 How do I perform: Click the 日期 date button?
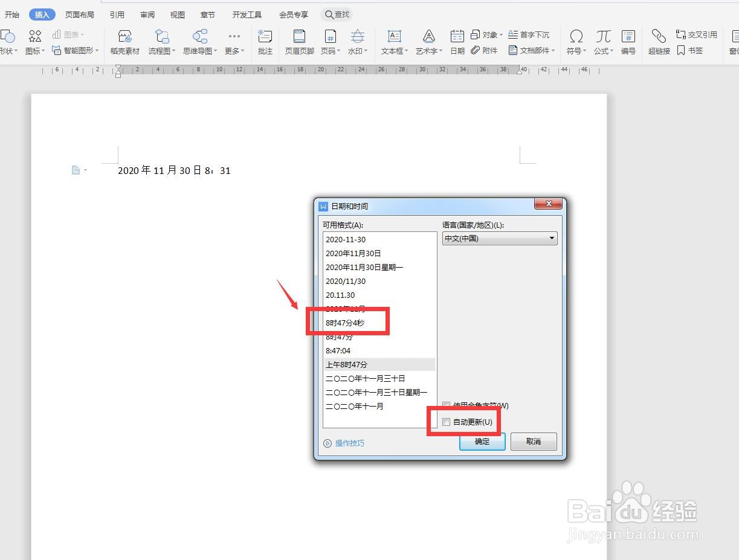pyautogui.click(x=457, y=42)
